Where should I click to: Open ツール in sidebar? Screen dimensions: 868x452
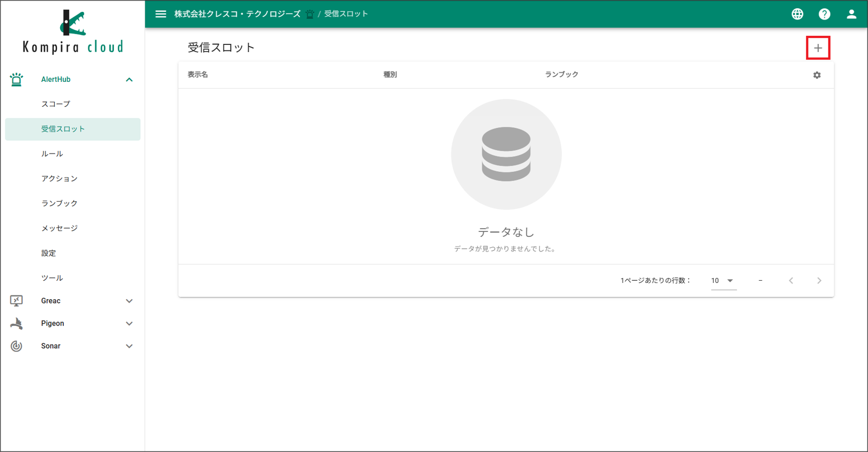point(73,278)
